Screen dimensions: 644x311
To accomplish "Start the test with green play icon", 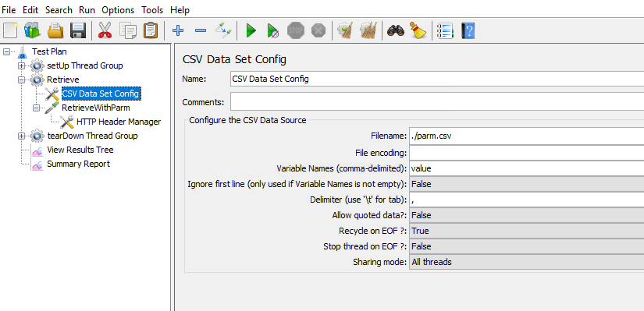I will [251, 30].
